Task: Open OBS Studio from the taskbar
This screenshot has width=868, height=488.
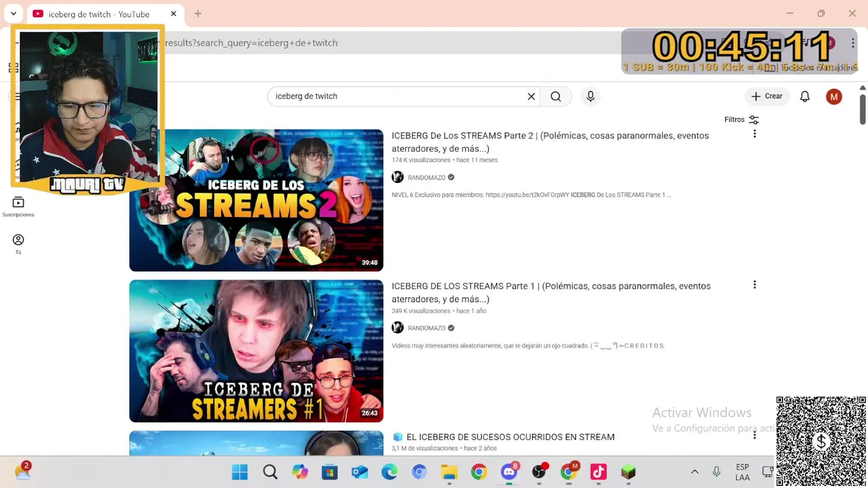Action: (x=539, y=472)
